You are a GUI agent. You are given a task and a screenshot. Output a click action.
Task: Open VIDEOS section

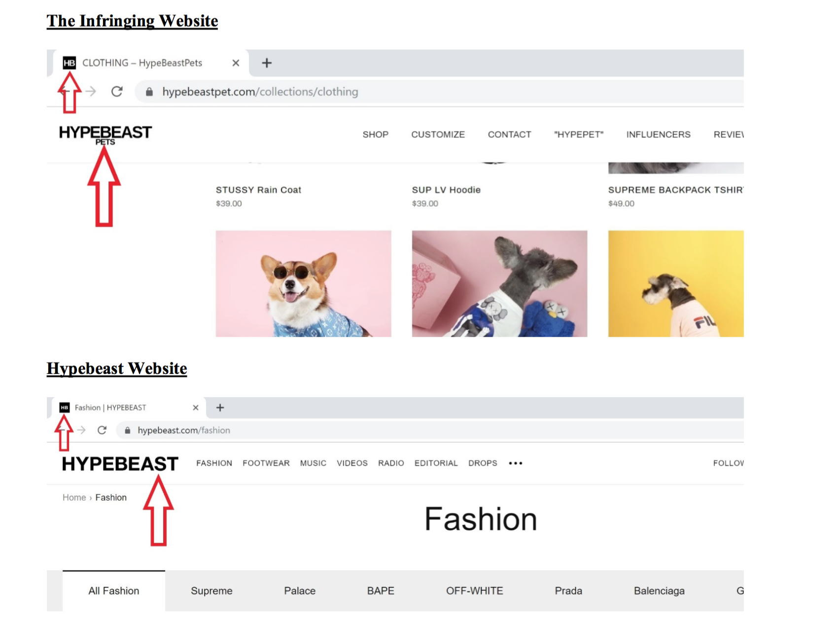click(x=352, y=463)
